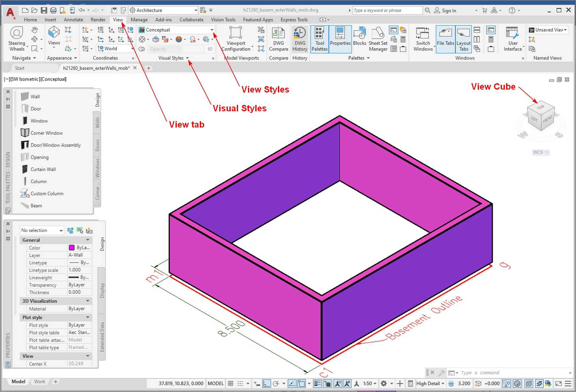Toggle the Properties palette button

click(x=340, y=39)
